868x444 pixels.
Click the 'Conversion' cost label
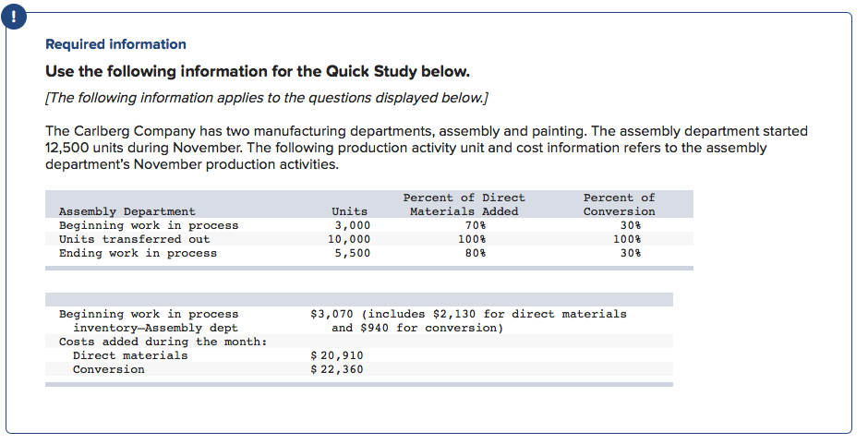pos(109,369)
